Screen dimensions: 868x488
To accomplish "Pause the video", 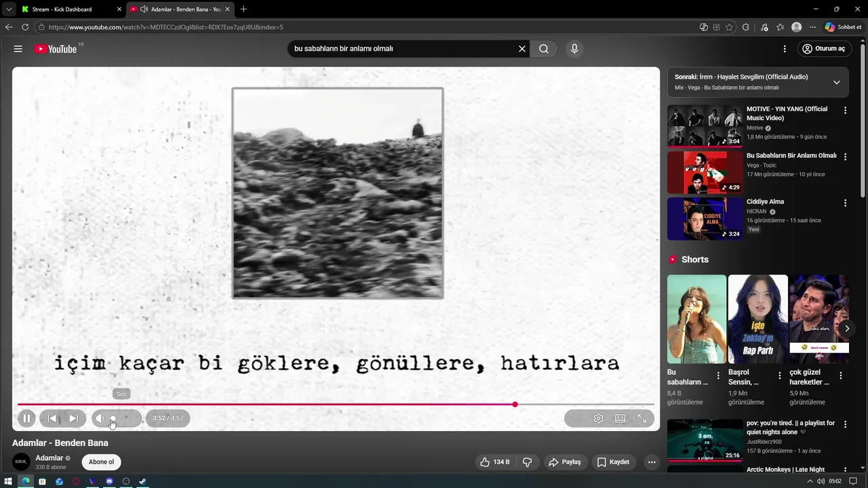I will pyautogui.click(x=26, y=418).
